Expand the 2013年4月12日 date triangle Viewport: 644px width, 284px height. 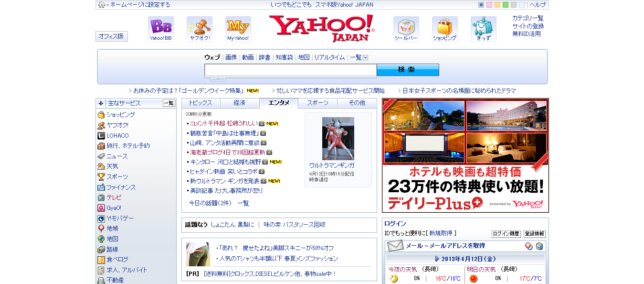coord(437,259)
